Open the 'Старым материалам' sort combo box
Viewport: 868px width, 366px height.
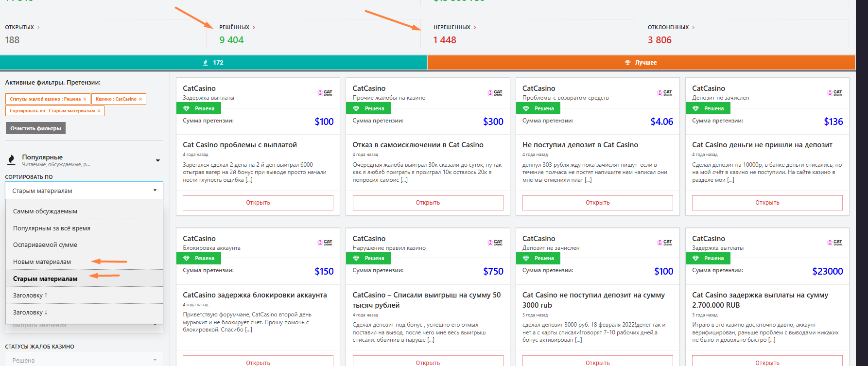tap(84, 191)
